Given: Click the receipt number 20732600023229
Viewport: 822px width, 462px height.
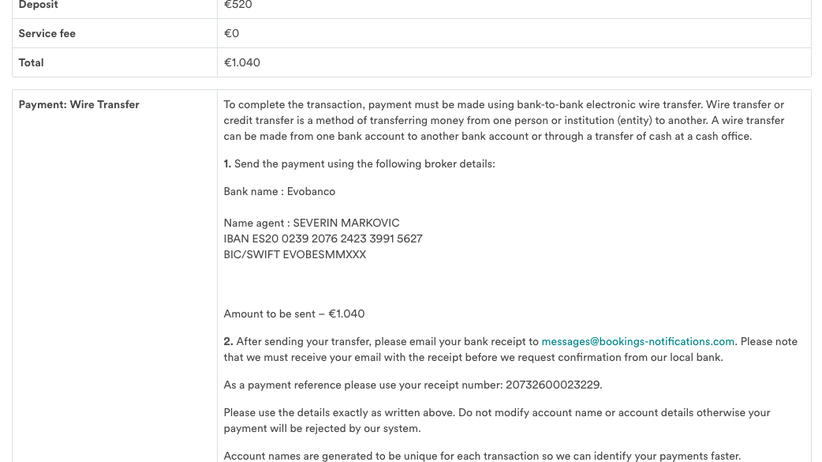Looking at the screenshot, I should point(553,385).
